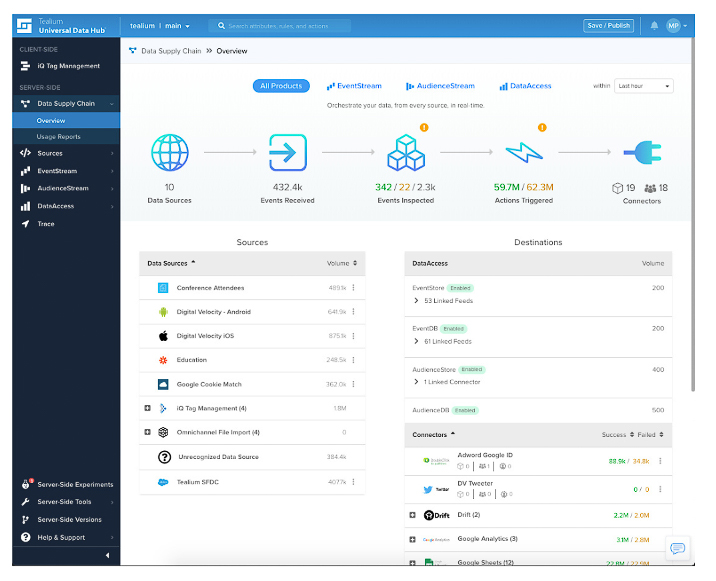716x581 pixels.
Task: Expand the Omnichannel File Import group
Action: [x=147, y=432]
